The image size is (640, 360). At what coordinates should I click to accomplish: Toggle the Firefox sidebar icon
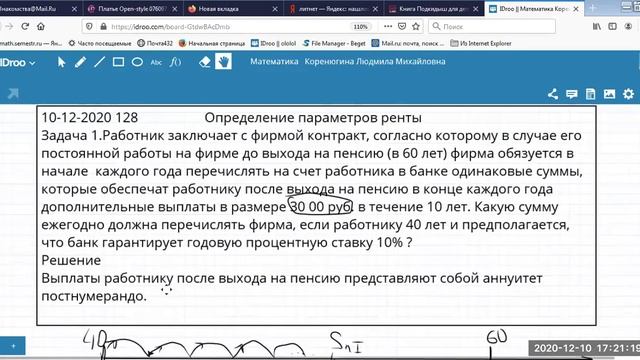pyautogui.click(x=612, y=27)
